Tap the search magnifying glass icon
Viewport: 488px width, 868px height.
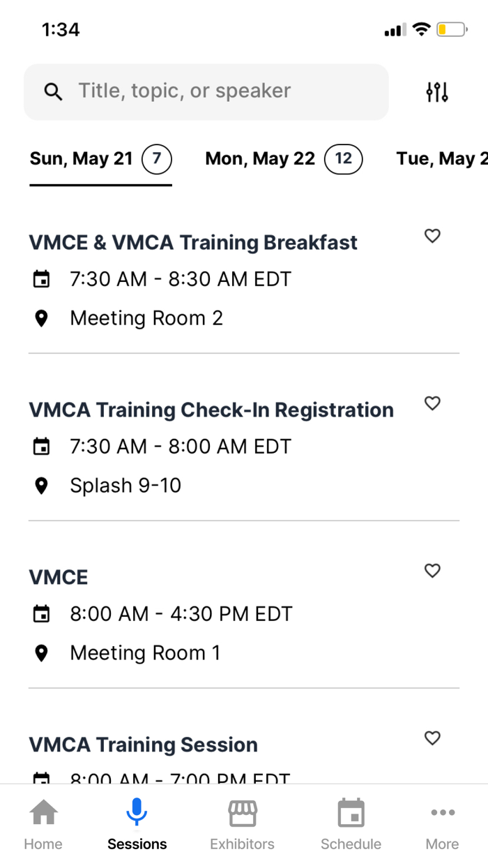click(x=53, y=91)
